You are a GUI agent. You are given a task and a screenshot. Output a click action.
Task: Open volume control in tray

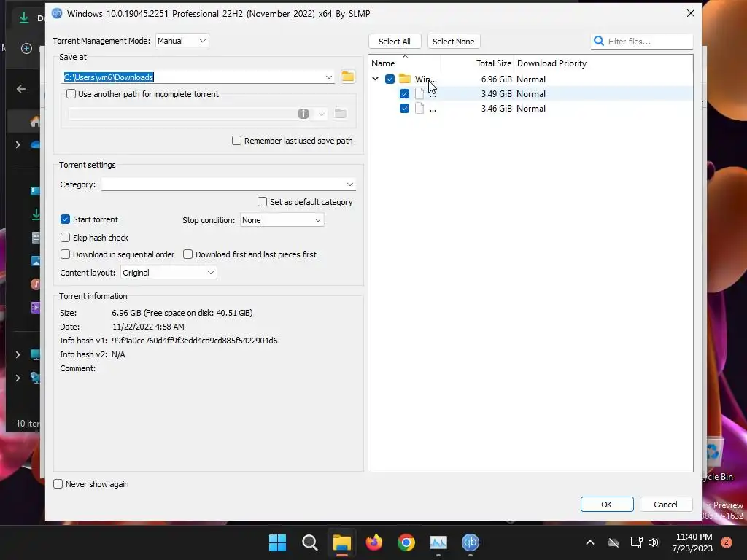coord(654,542)
